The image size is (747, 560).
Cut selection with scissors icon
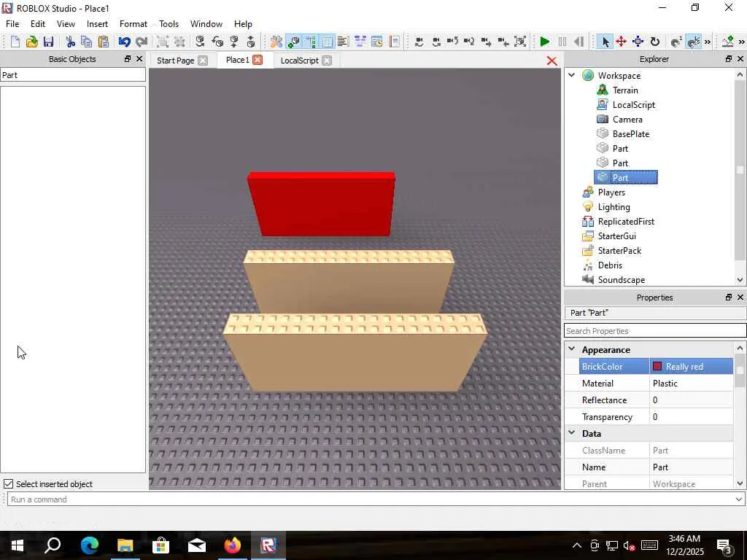tap(71, 42)
